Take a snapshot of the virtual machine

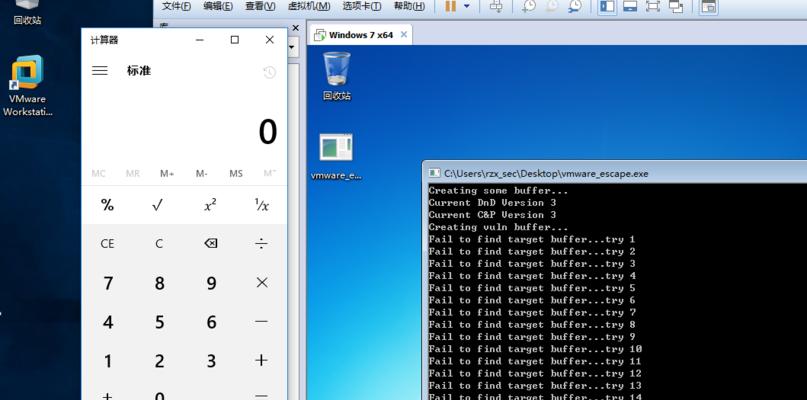tap(529, 6)
